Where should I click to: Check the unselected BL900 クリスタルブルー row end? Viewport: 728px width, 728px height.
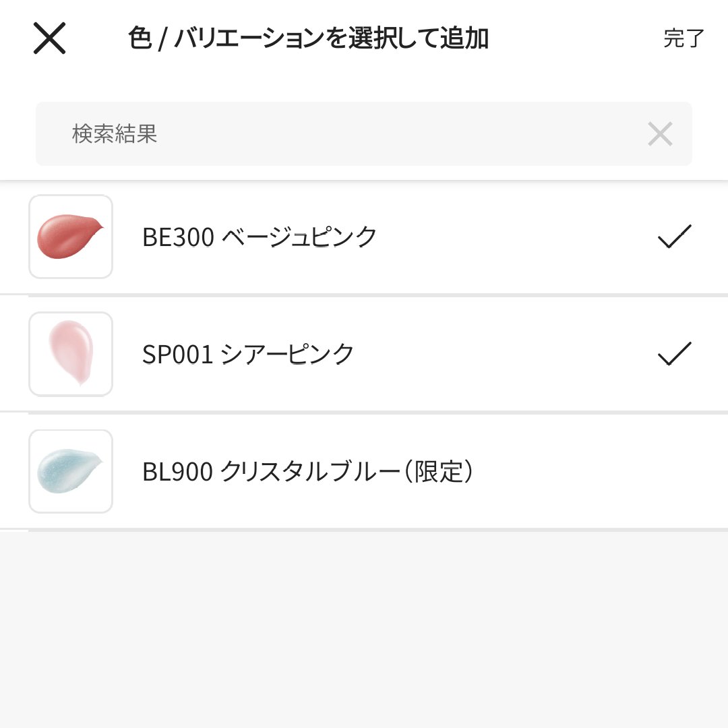pyautogui.click(x=674, y=471)
